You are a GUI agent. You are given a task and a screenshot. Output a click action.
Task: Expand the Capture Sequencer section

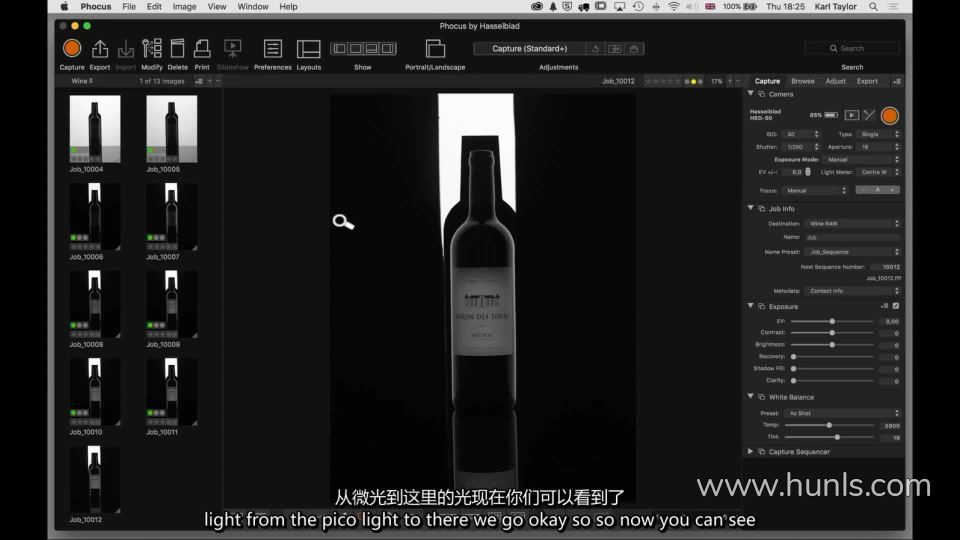[751, 451]
